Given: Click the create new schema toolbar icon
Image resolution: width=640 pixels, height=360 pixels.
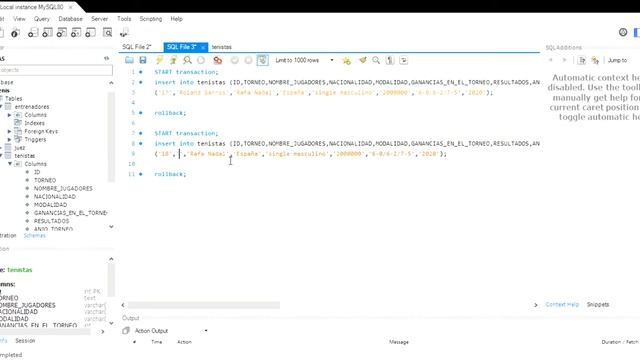Looking at the screenshot, I should (x=33, y=33).
